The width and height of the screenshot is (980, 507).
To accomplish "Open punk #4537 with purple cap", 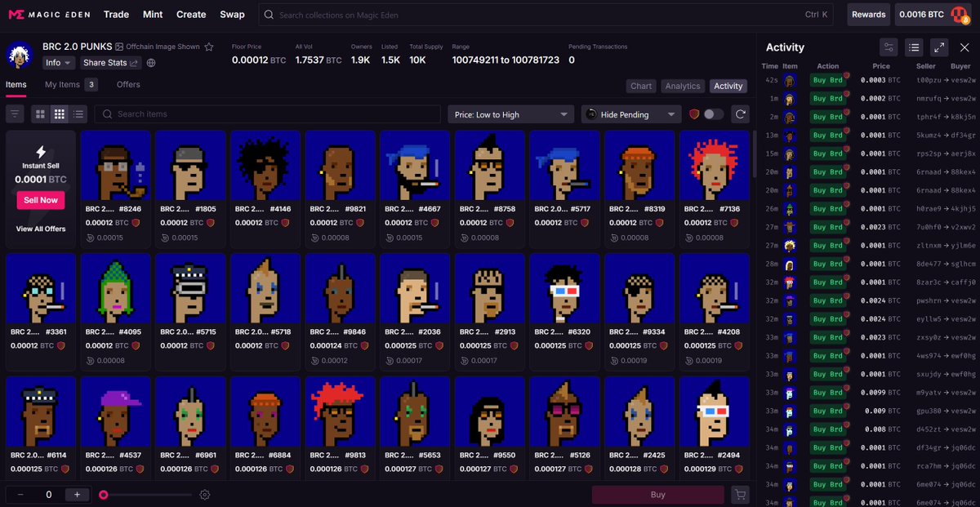I will [115, 411].
